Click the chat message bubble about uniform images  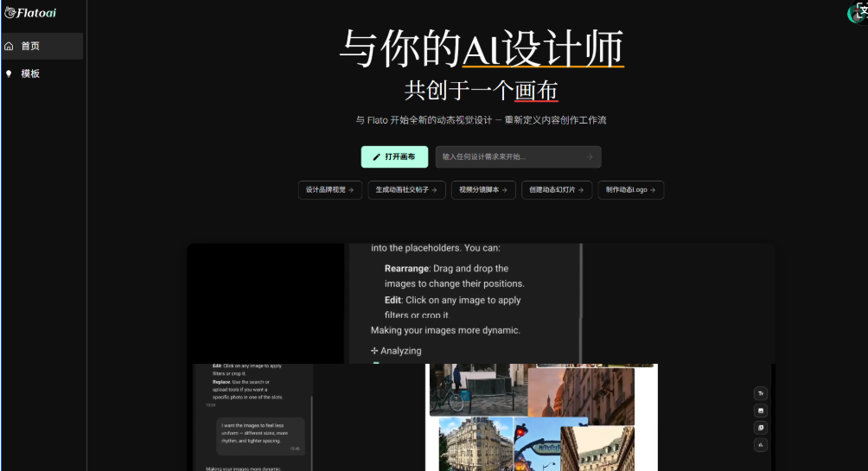[x=259, y=436]
